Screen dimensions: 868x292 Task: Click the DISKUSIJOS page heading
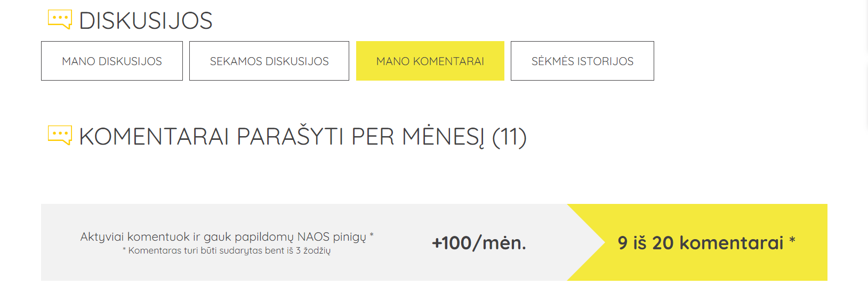[x=146, y=21]
